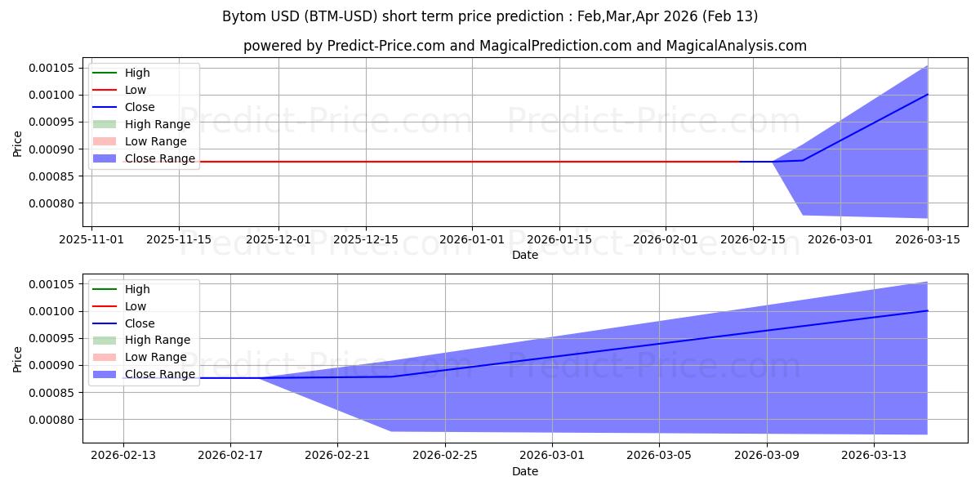The height and width of the screenshot is (490, 980).
Task: Click the green High line marker in bottom legend
Action: pos(105,289)
